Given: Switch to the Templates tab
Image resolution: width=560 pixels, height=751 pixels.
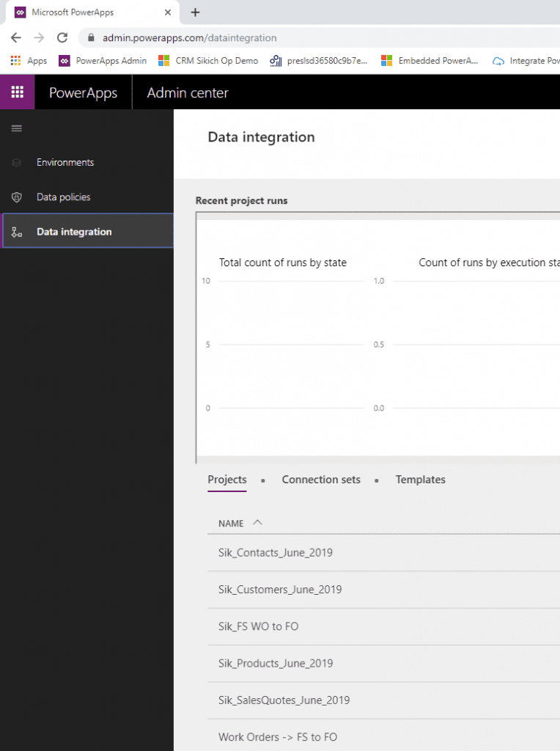Looking at the screenshot, I should tap(420, 480).
